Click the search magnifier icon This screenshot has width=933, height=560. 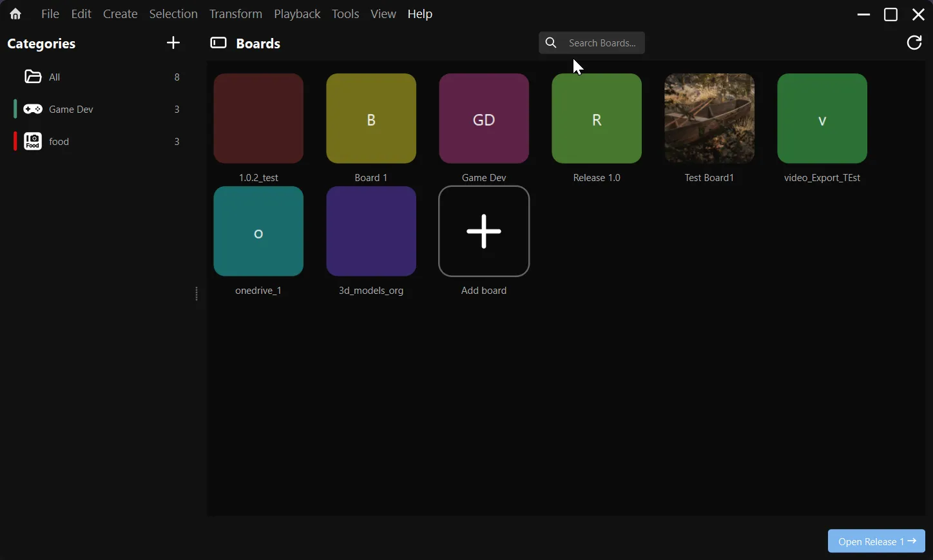[x=552, y=43]
